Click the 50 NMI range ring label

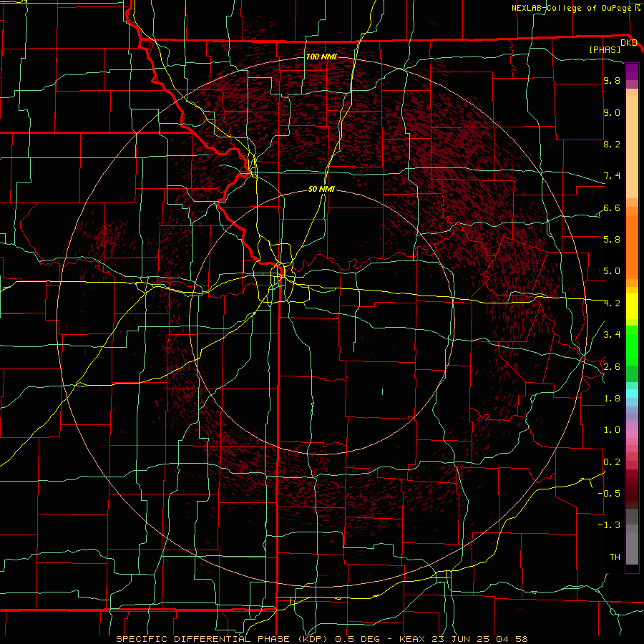(x=321, y=189)
